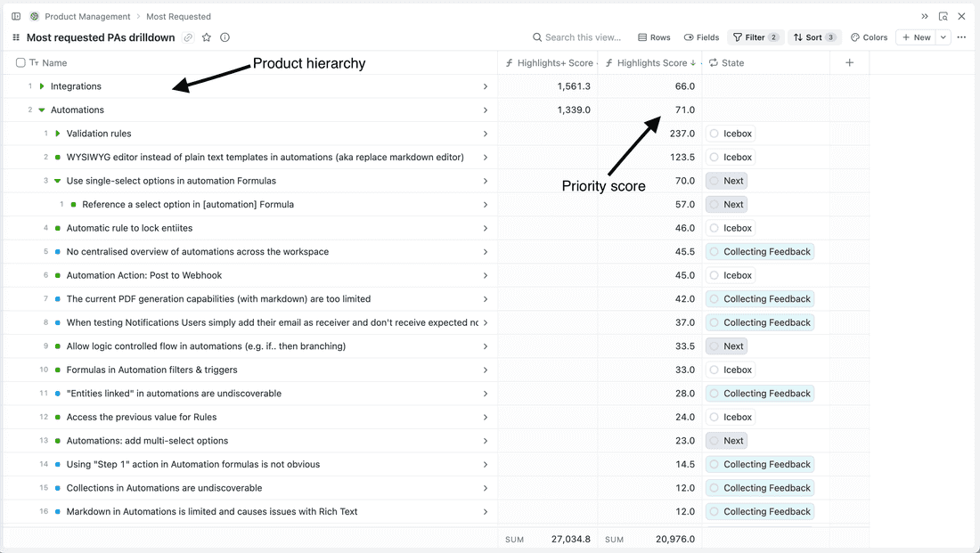Screen dimensions: 980x553
Task: Click the Search this view field
Action: coord(579,37)
